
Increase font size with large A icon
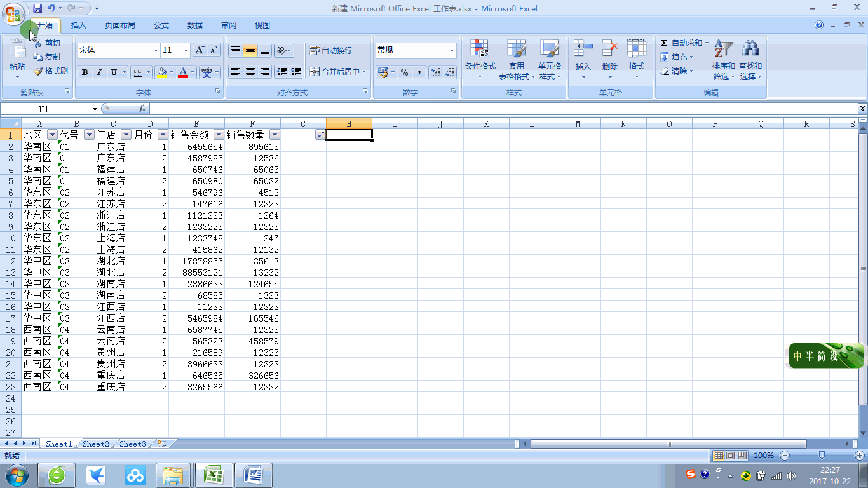[x=200, y=50]
